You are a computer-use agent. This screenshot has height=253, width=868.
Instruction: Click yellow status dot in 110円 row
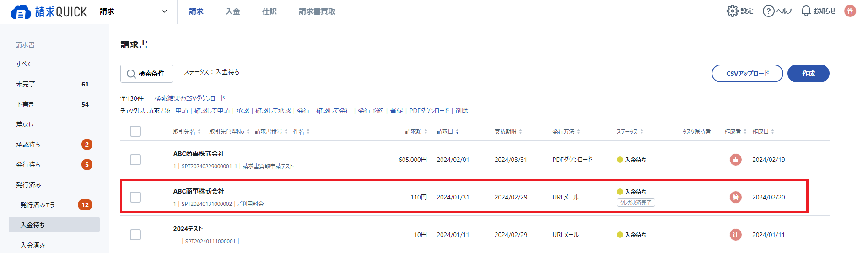click(620, 192)
